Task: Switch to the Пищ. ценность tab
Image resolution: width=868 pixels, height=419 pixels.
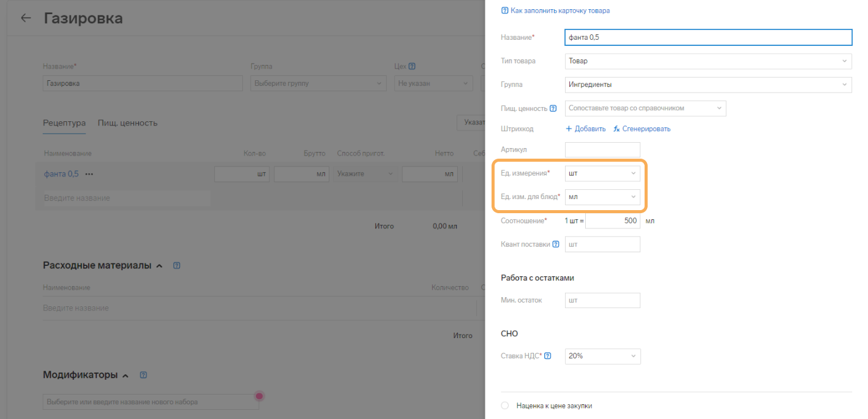Action: click(127, 123)
